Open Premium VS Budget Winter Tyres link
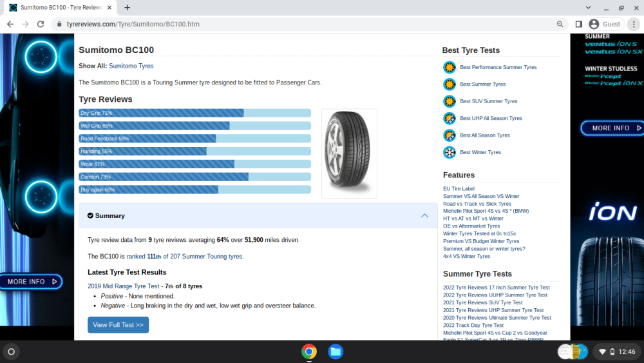Image resolution: width=644 pixels, height=363 pixels. [x=481, y=241]
